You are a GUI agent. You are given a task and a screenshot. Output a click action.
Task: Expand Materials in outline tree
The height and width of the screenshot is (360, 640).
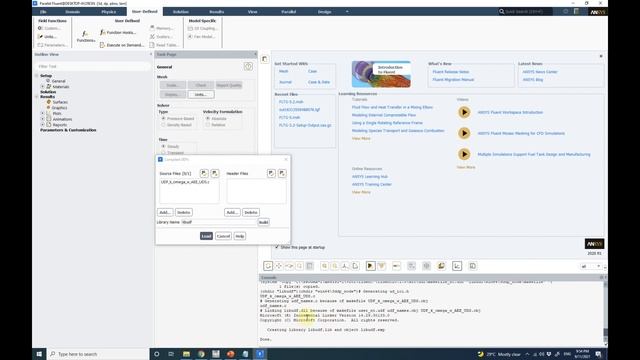coord(42,87)
